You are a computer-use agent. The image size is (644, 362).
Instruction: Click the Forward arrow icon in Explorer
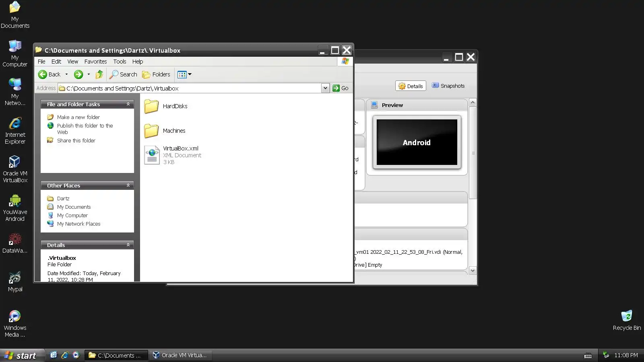78,74
